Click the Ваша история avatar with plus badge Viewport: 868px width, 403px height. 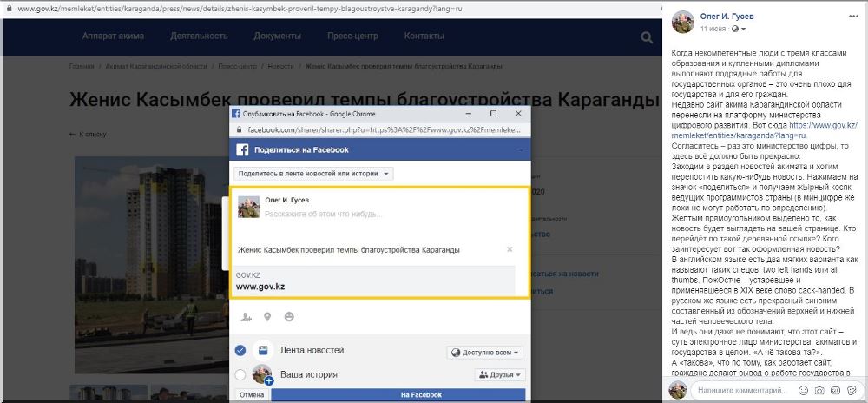coord(263,374)
